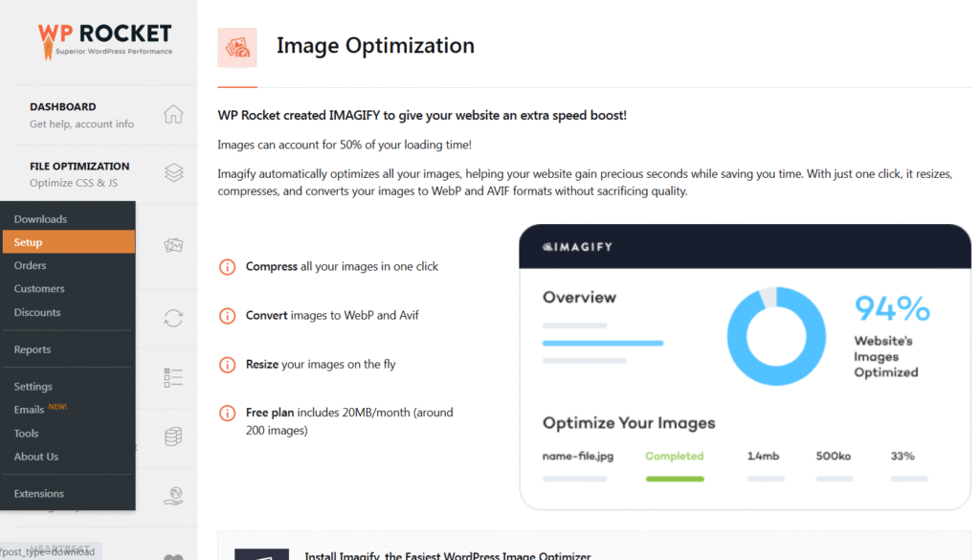Click the info icon next to Free plan
The image size is (980, 560).
(x=227, y=414)
